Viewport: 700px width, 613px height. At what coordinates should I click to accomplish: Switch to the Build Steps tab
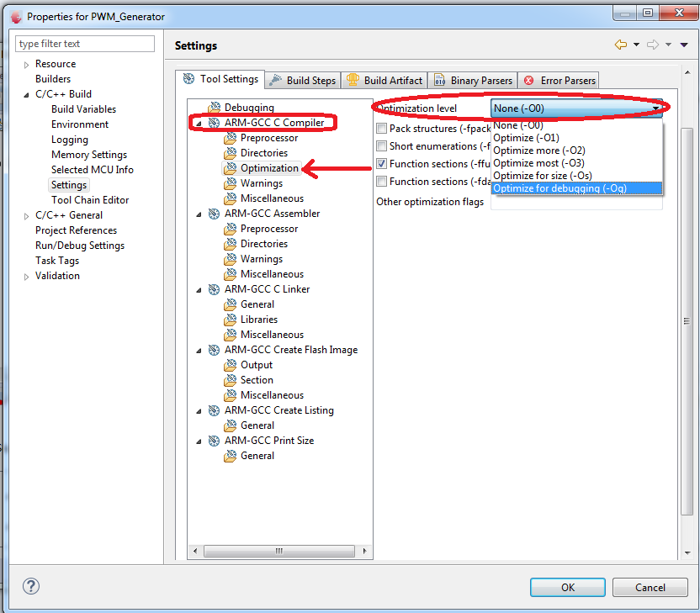pos(303,81)
